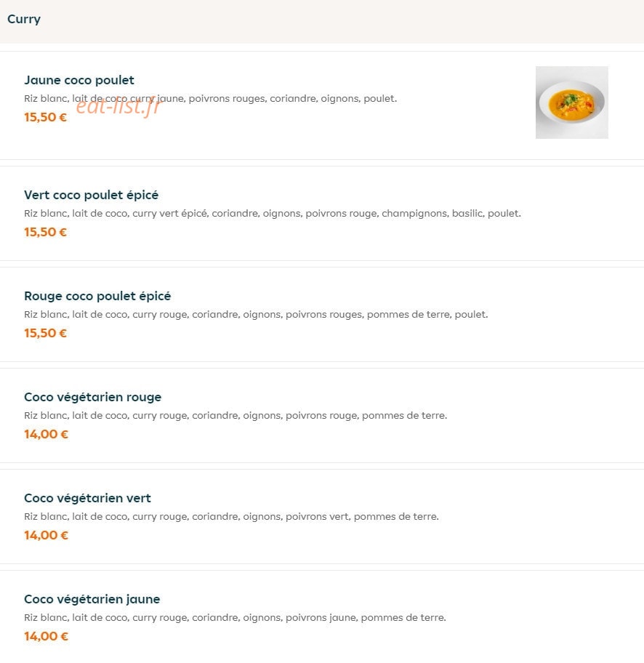Click the Vert coco poulet épicé title
Viewport: 644px width, 663px height.
92,195
